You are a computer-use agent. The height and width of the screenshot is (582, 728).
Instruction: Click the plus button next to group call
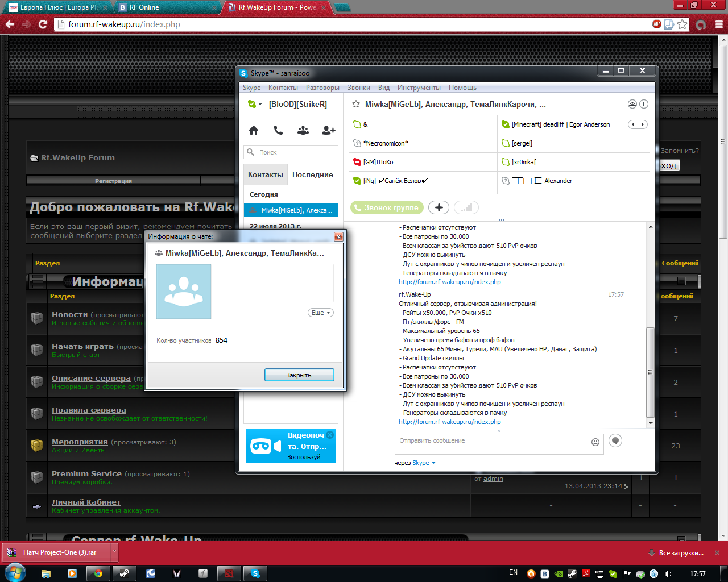(x=439, y=207)
